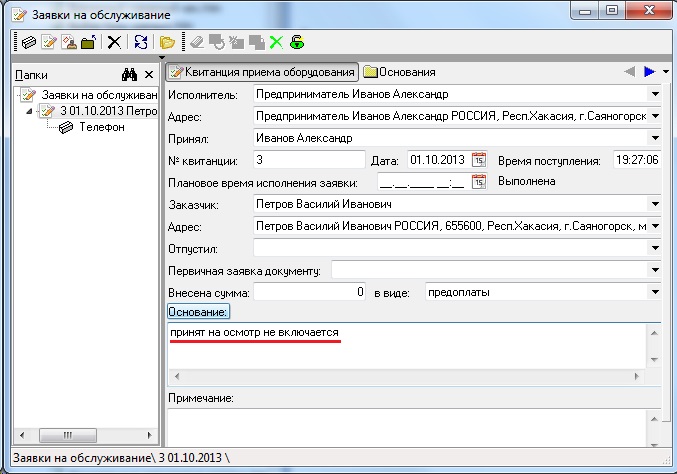Click the Папки panel header label
The height and width of the screenshot is (474, 677).
(31, 75)
